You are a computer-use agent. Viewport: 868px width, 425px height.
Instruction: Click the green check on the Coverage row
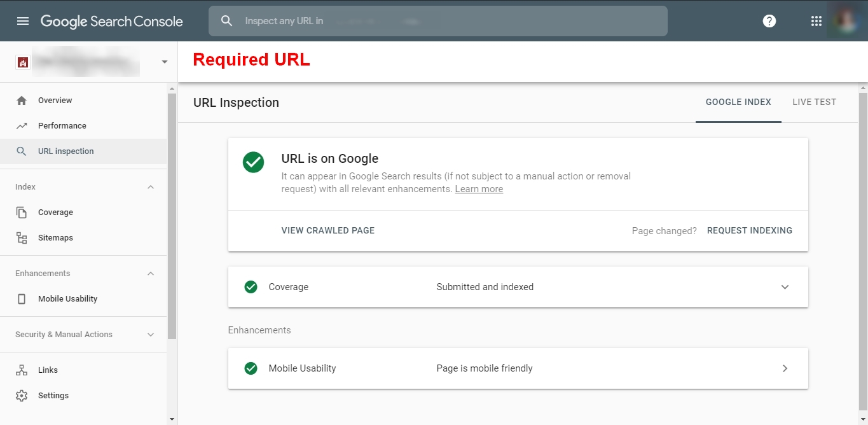click(x=251, y=287)
